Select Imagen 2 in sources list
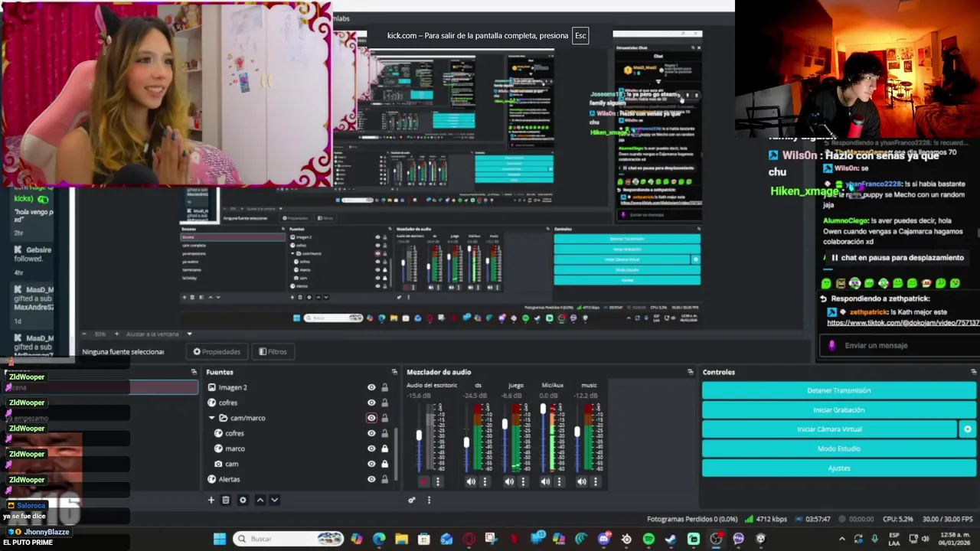The image size is (980, 551). click(x=300, y=387)
